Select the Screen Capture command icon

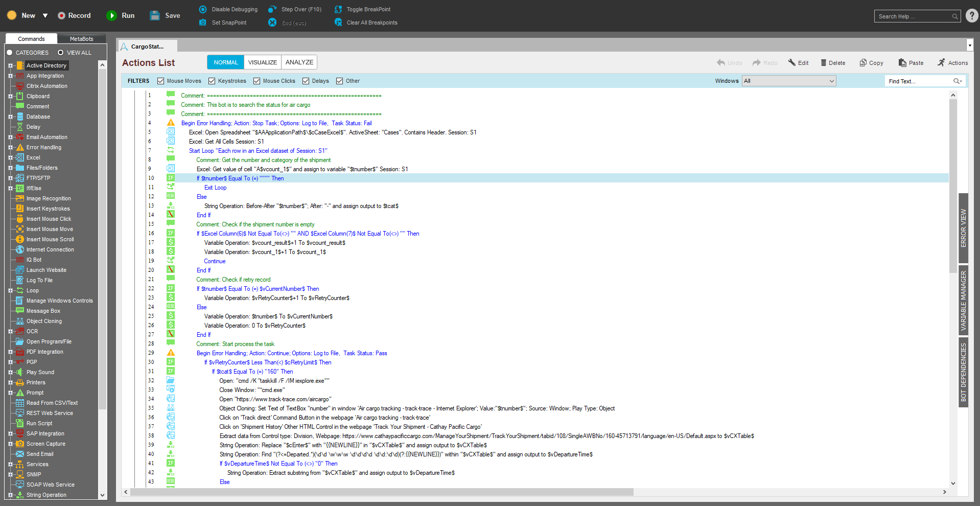[20, 444]
